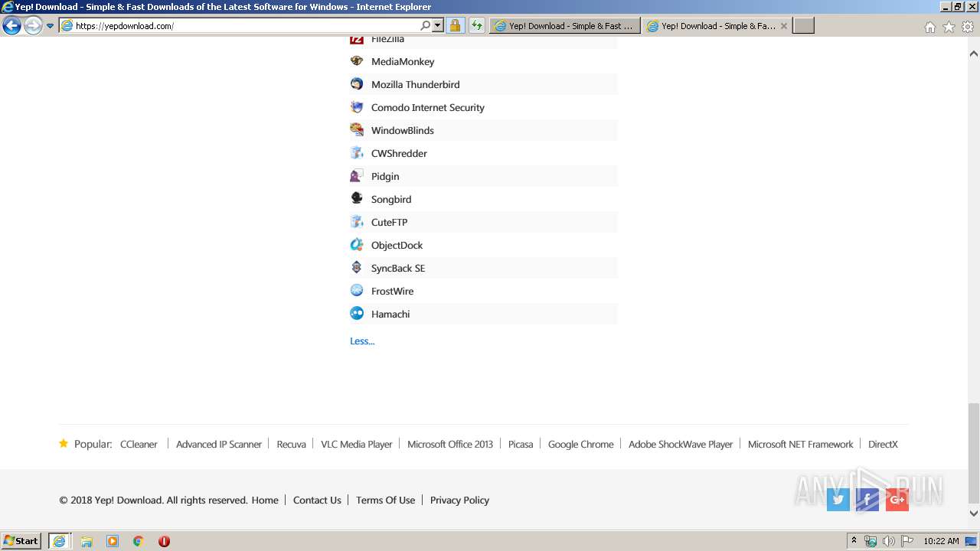Go to the footer Home link
Screen dimensions: 980x551
pos(265,500)
